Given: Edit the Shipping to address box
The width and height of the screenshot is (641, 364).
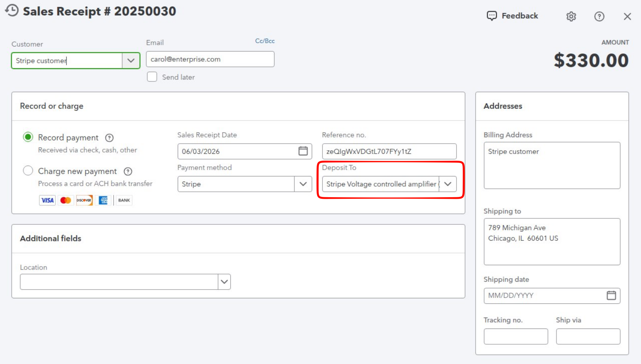Looking at the screenshot, I should [x=552, y=242].
